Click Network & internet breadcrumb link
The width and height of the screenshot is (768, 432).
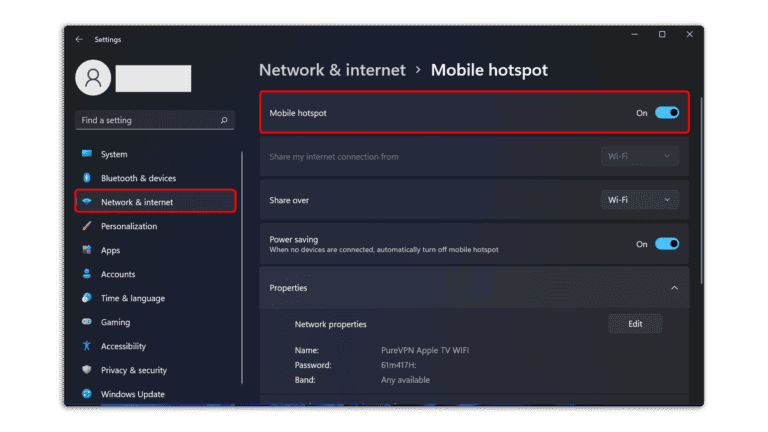coord(332,70)
